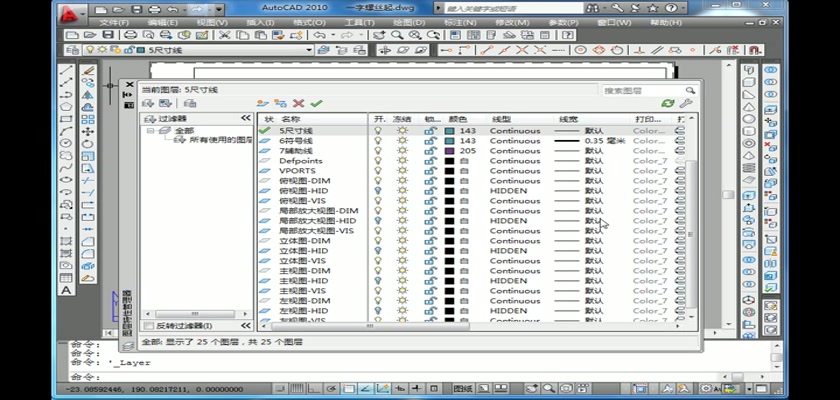
Task: Open the 绘图(D) menu
Action: coord(409,23)
